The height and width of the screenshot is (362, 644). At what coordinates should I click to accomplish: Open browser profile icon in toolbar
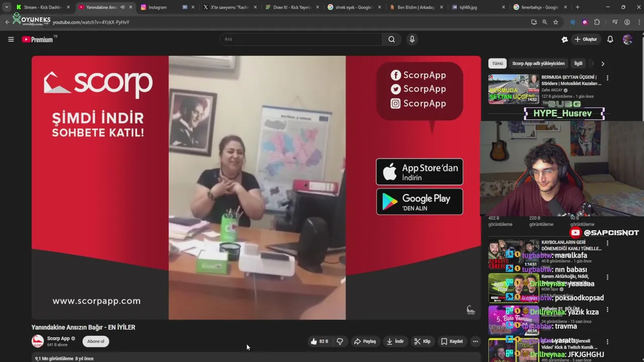point(627,22)
